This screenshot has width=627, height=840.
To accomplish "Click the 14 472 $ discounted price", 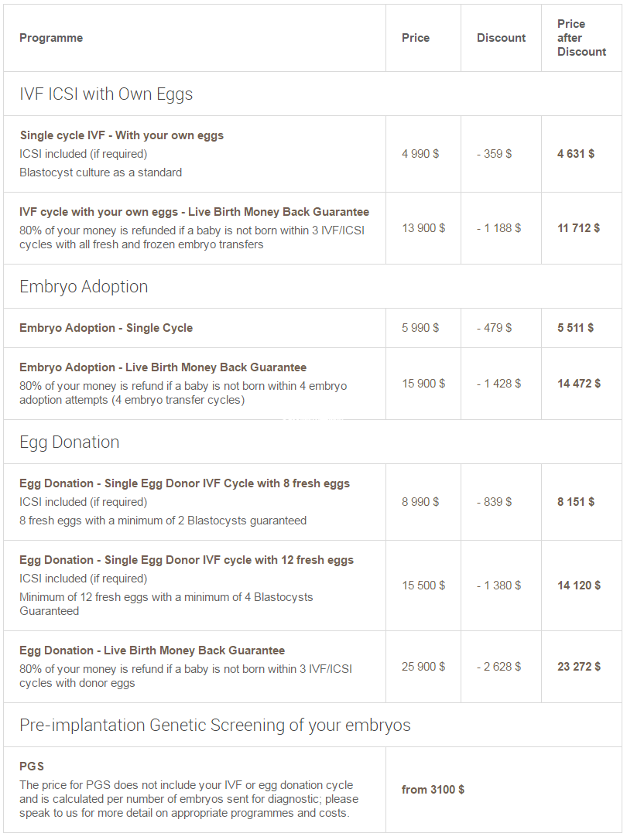I will (x=579, y=384).
